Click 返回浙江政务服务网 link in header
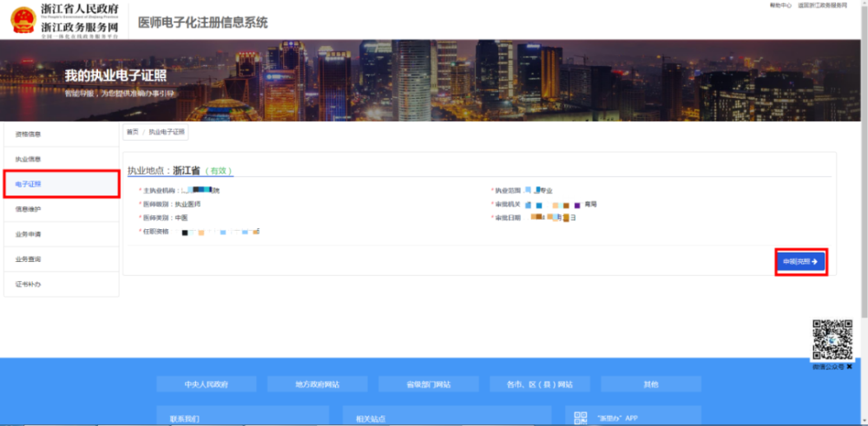This screenshot has height=426, width=868. click(x=822, y=5)
